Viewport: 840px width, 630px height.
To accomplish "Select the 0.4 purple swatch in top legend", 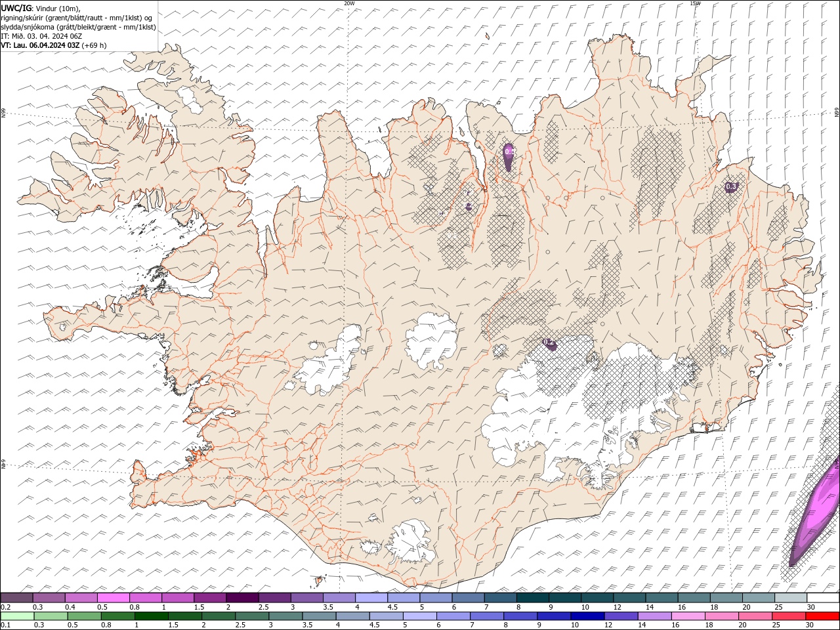I will 81,598.
